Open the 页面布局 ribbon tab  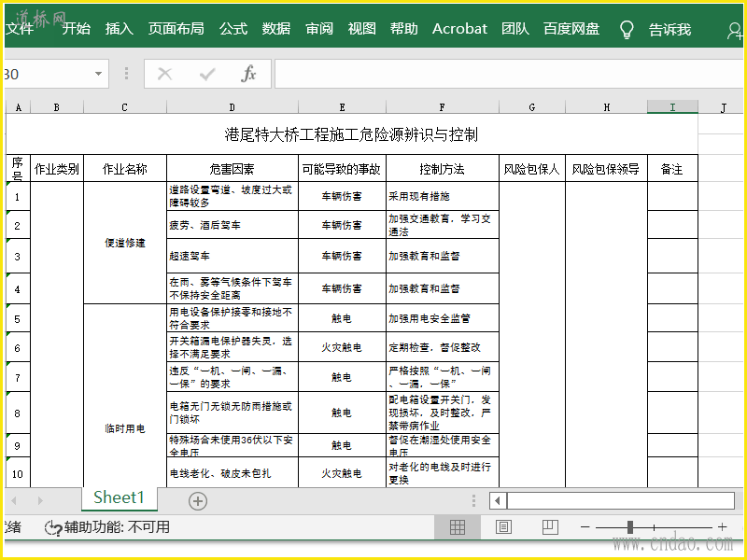(176, 29)
